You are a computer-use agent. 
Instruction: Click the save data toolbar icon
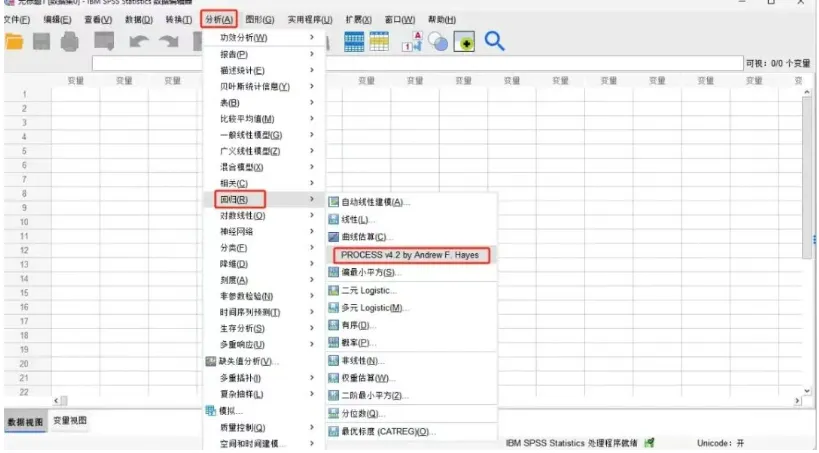pyautogui.click(x=42, y=41)
